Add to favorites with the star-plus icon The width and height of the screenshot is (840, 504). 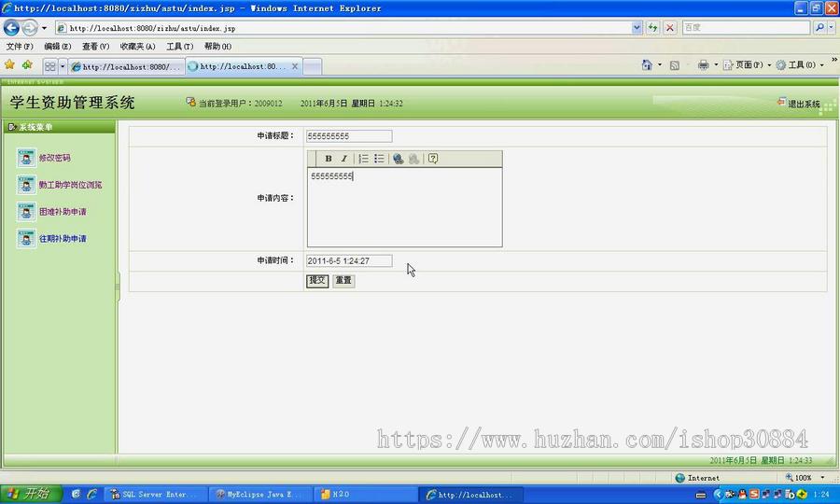[27, 64]
